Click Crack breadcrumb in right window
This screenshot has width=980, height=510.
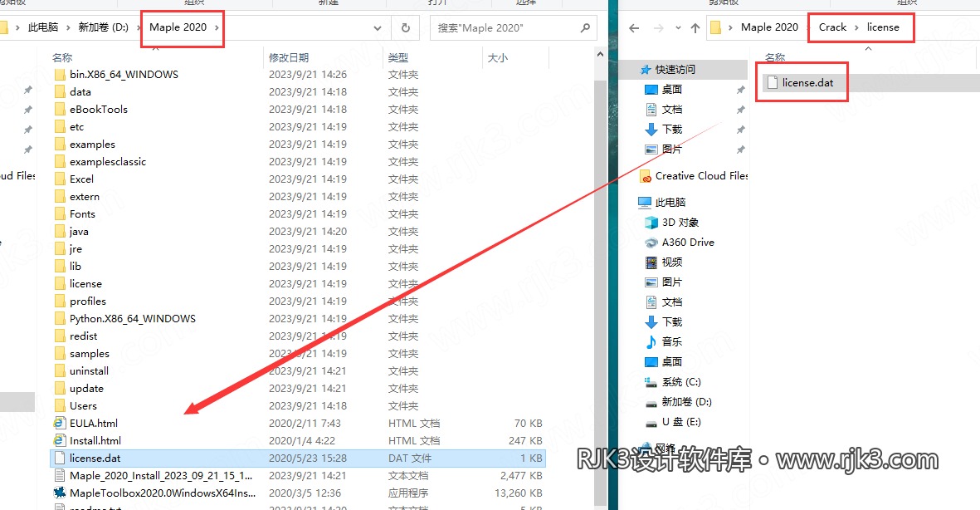point(832,27)
